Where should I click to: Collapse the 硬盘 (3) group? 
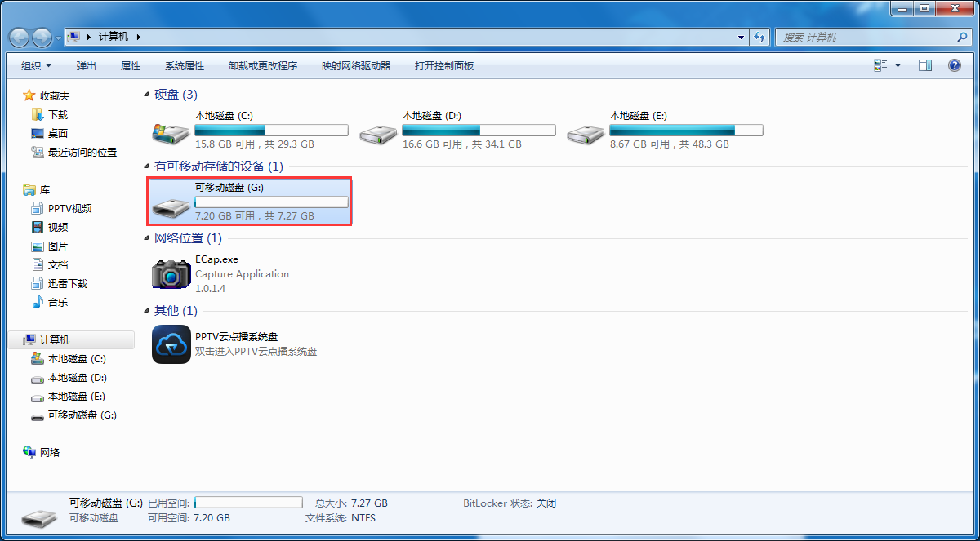pos(147,95)
